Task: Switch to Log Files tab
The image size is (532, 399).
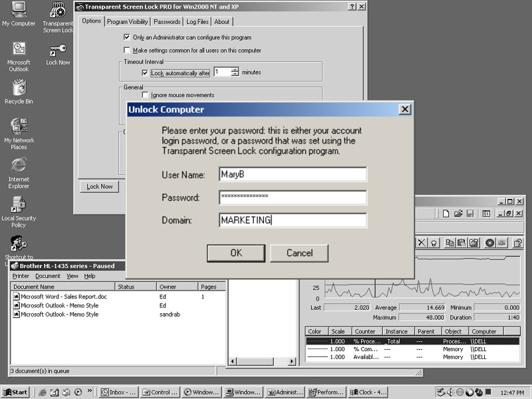Action: click(x=198, y=22)
